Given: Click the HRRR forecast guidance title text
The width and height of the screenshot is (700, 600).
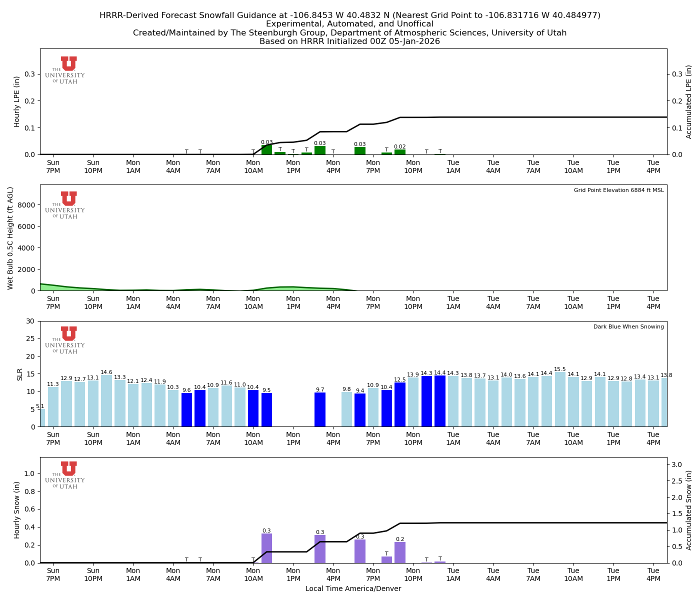Looking at the screenshot, I should tap(350, 15).
